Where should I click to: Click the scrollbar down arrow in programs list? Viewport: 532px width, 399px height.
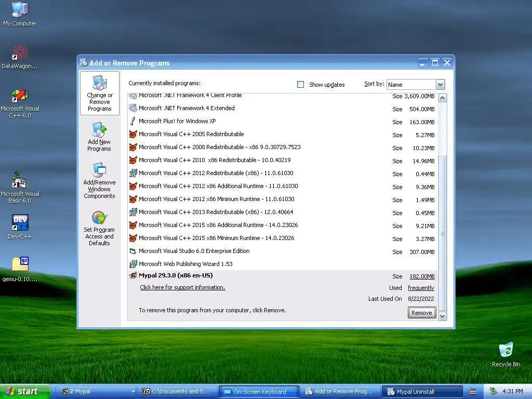[x=443, y=316]
